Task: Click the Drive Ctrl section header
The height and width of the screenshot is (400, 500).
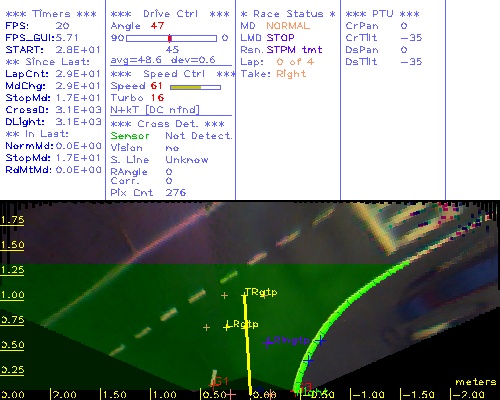Action: tap(170, 14)
